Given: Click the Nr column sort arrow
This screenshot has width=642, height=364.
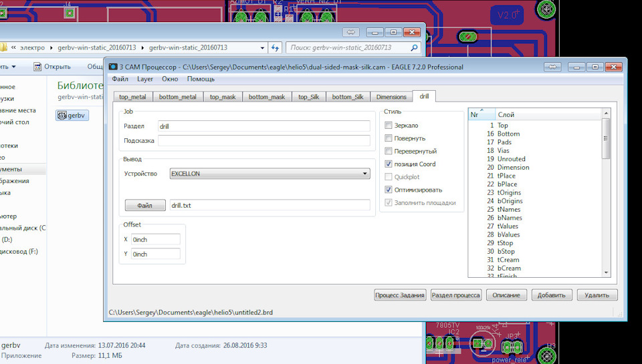Looking at the screenshot, I should pos(481,111).
